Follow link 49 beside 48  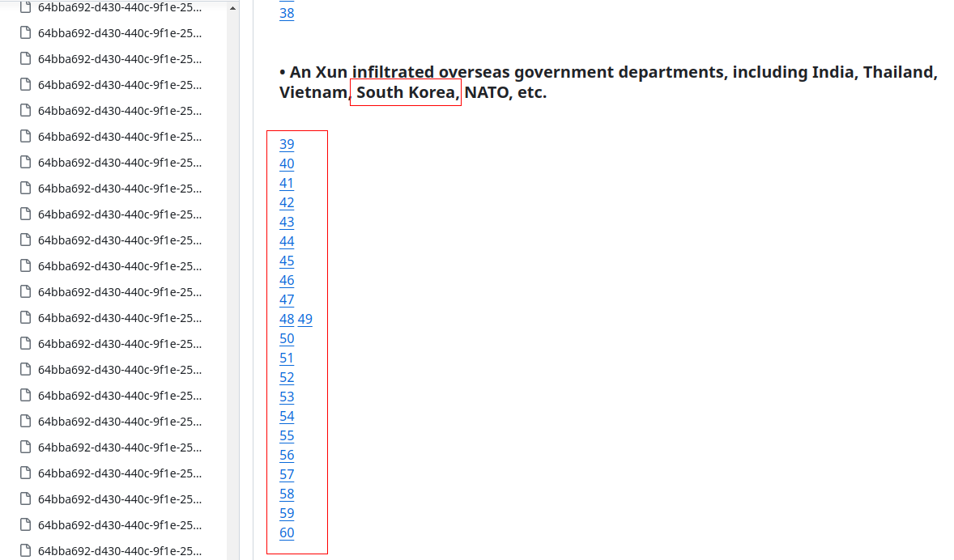pos(305,319)
